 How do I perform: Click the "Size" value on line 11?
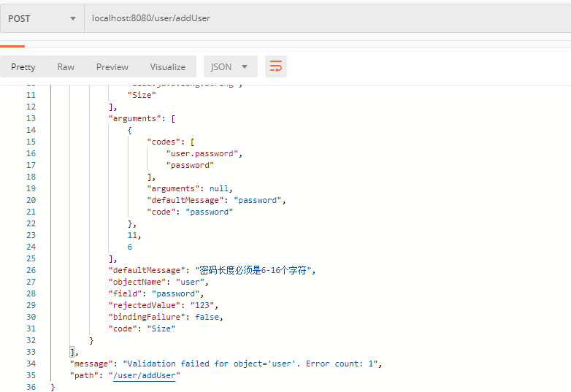(x=142, y=95)
